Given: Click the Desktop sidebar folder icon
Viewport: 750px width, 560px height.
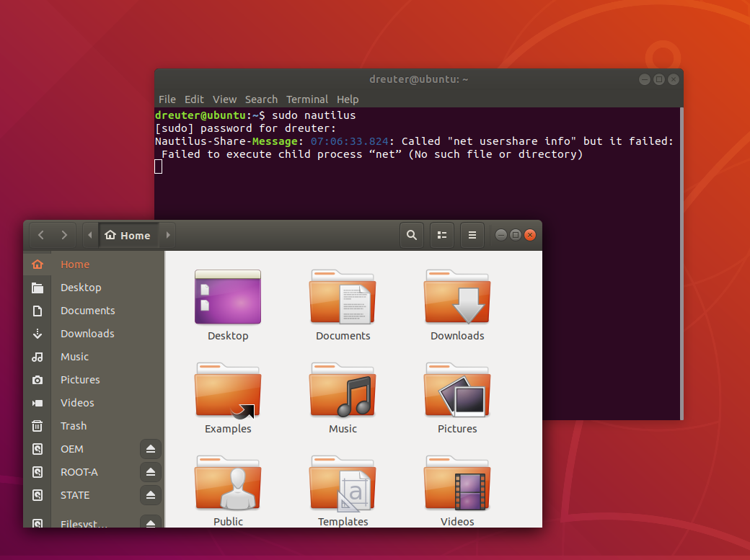Looking at the screenshot, I should click(x=37, y=288).
